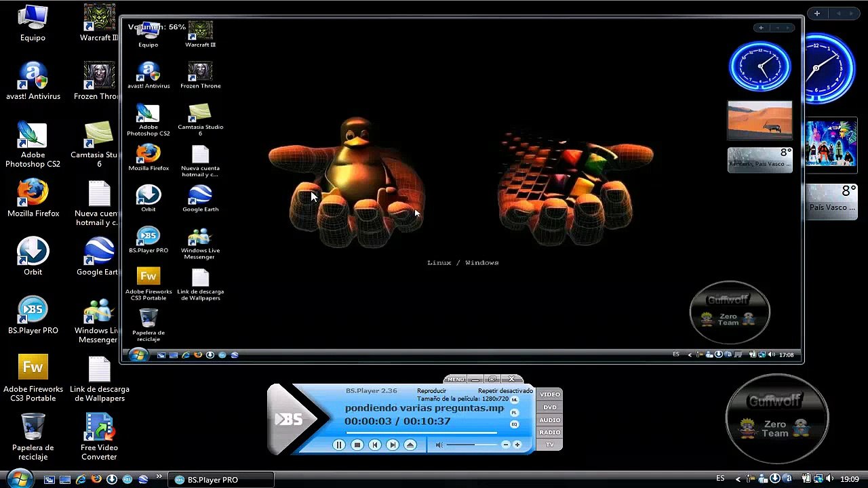Switch to the TV tab in BS.Player
This screenshot has height=488, width=868.
[x=549, y=445]
